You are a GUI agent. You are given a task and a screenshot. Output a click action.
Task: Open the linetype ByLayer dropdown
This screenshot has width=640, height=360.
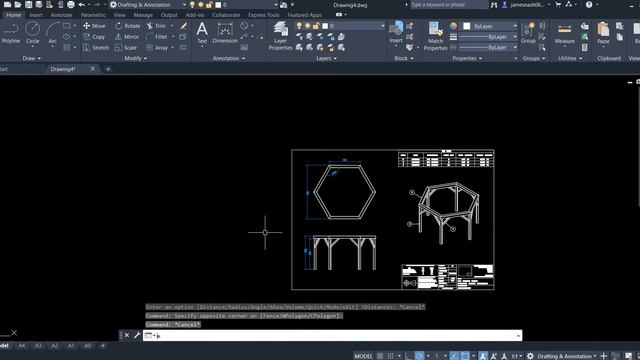point(489,47)
